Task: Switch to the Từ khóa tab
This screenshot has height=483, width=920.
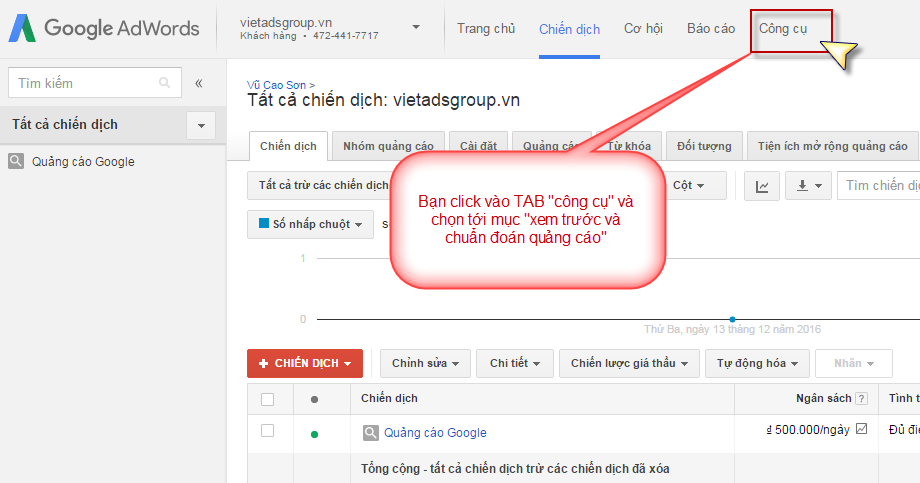Action: click(x=628, y=146)
